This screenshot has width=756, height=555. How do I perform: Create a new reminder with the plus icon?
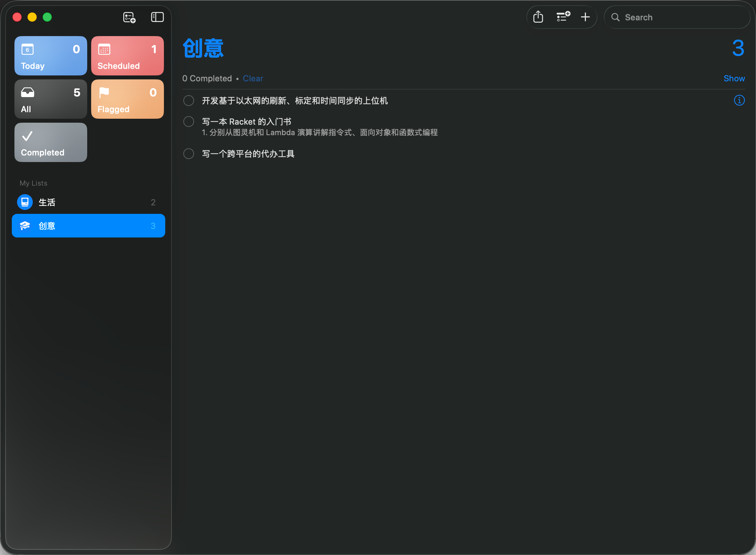point(585,17)
